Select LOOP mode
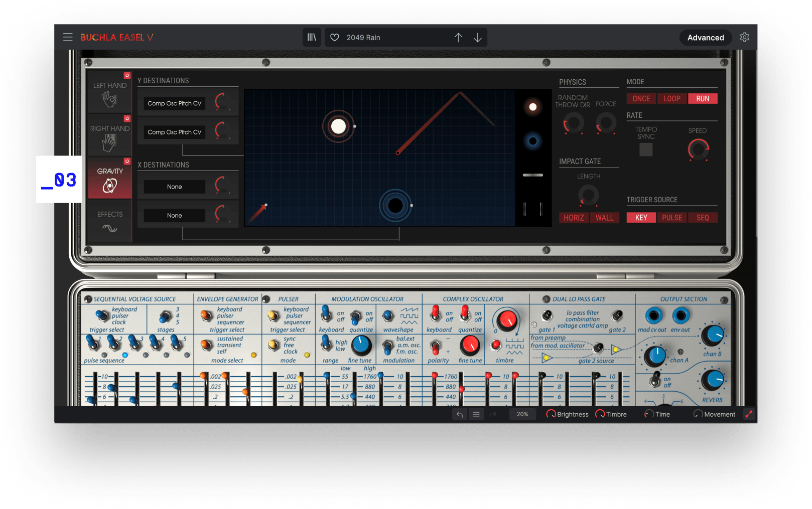 point(672,99)
